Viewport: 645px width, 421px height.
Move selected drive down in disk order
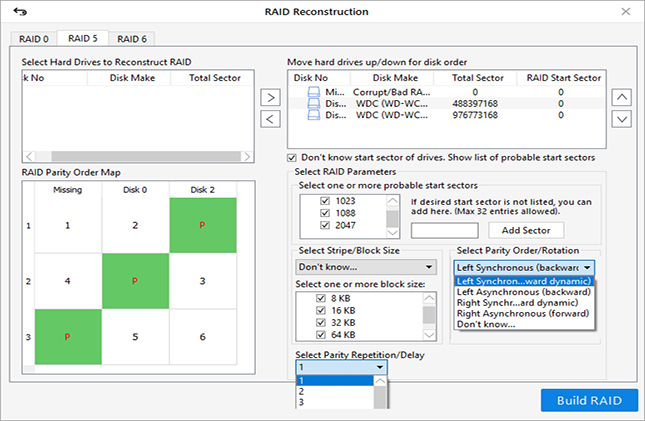pos(621,119)
